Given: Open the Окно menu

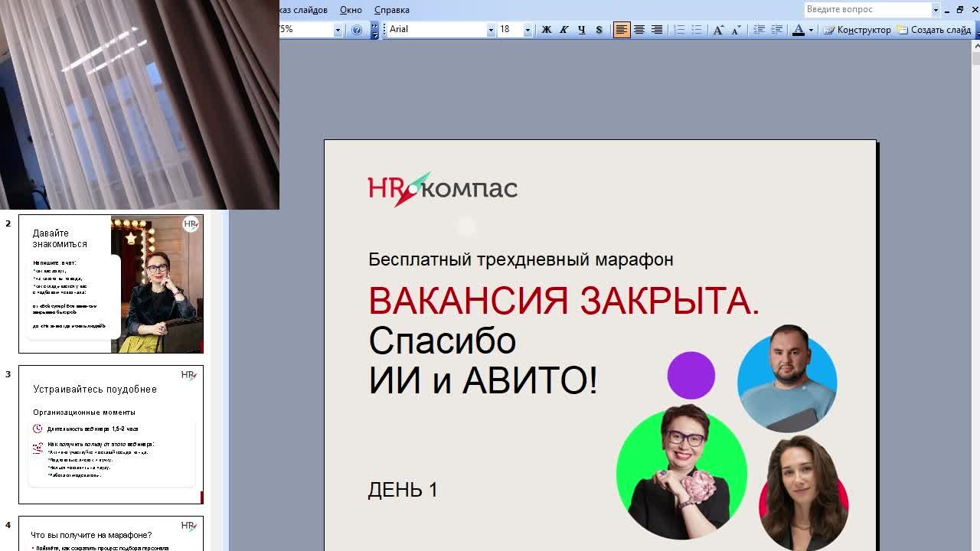Looking at the screenshot, I should [x=351, y=10].
